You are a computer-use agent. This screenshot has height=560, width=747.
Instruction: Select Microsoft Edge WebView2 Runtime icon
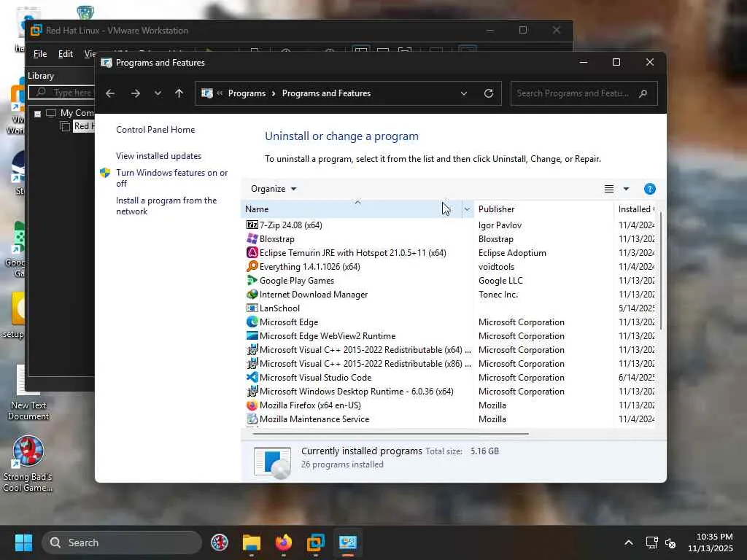coord(252,335)
